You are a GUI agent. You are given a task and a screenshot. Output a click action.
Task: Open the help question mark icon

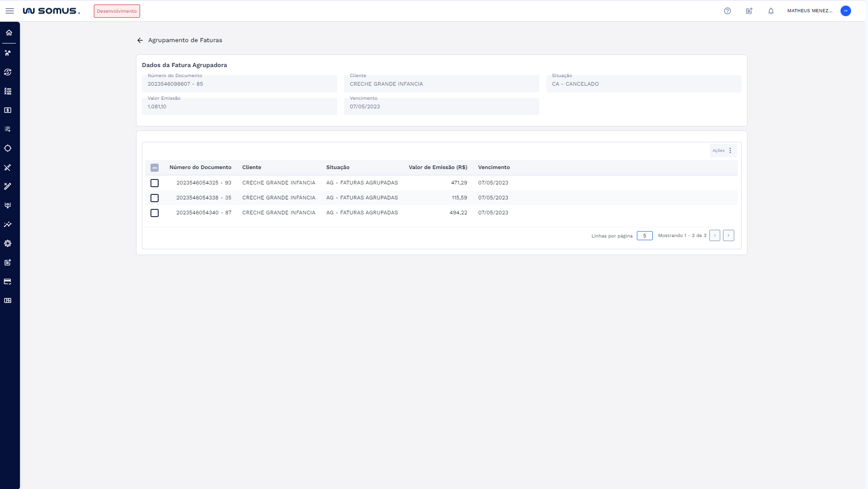pos(727,11)
